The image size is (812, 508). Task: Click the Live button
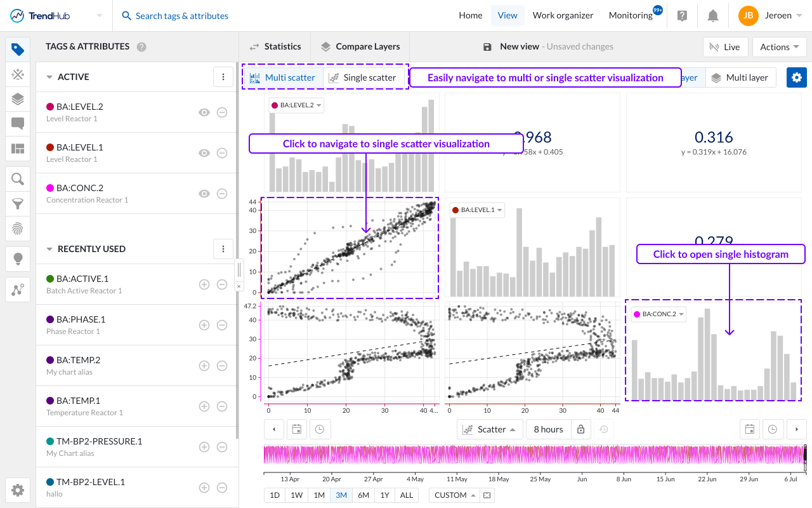pos(724,47)
